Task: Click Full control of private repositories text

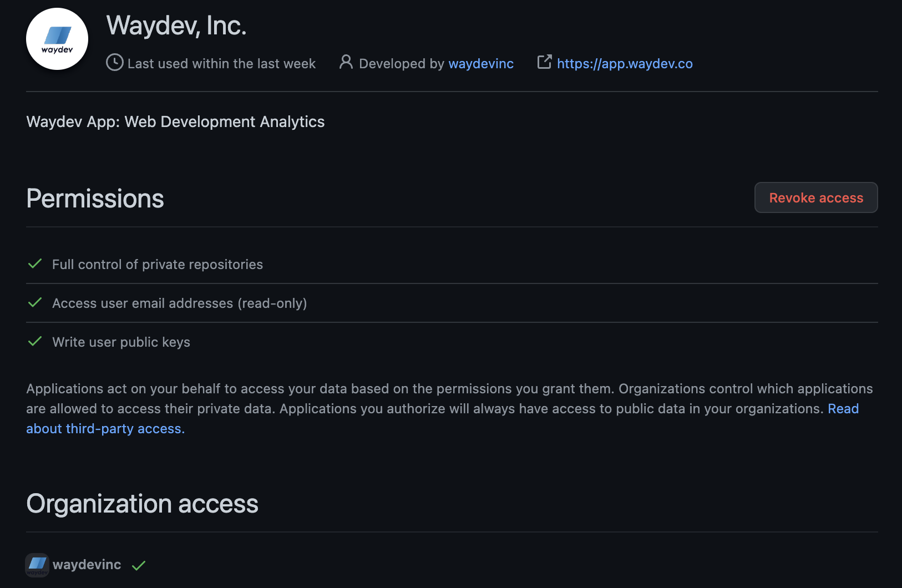Action: [x=158, y=265]
